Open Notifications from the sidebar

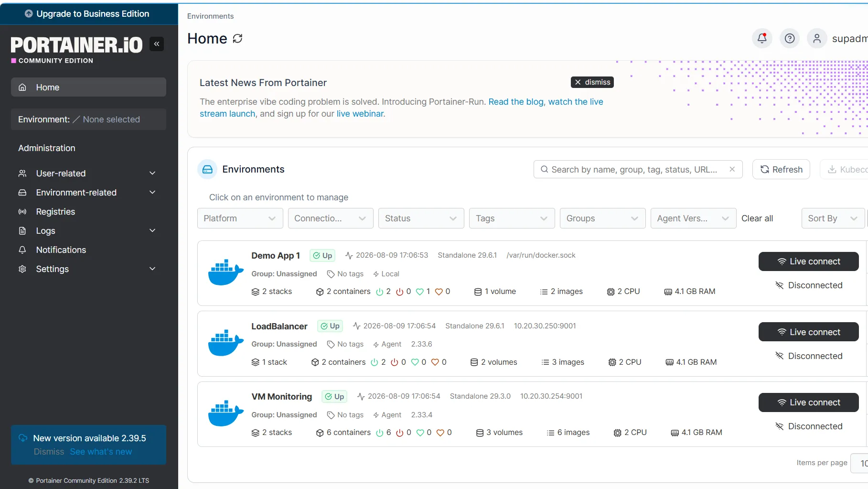61,250
